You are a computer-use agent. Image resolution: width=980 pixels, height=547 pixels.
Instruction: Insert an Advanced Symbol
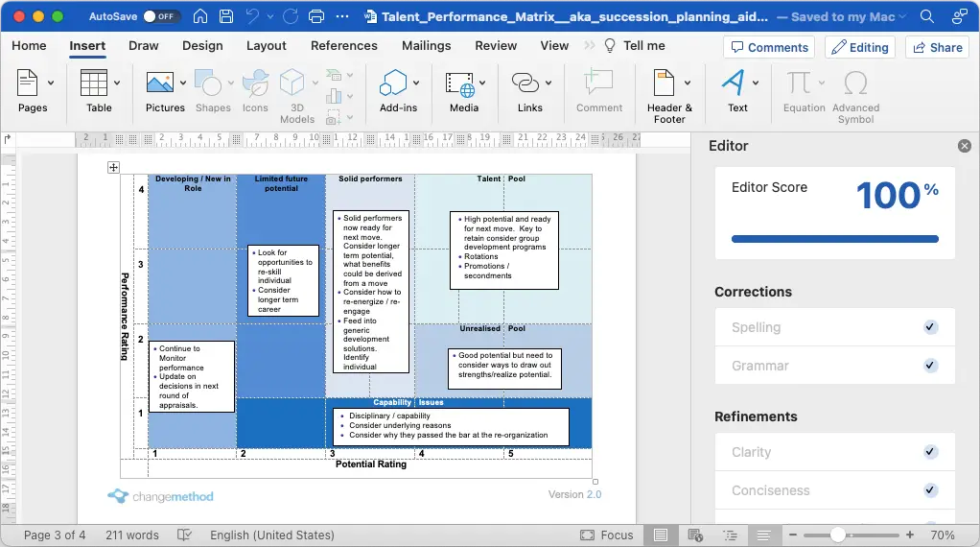855,83
